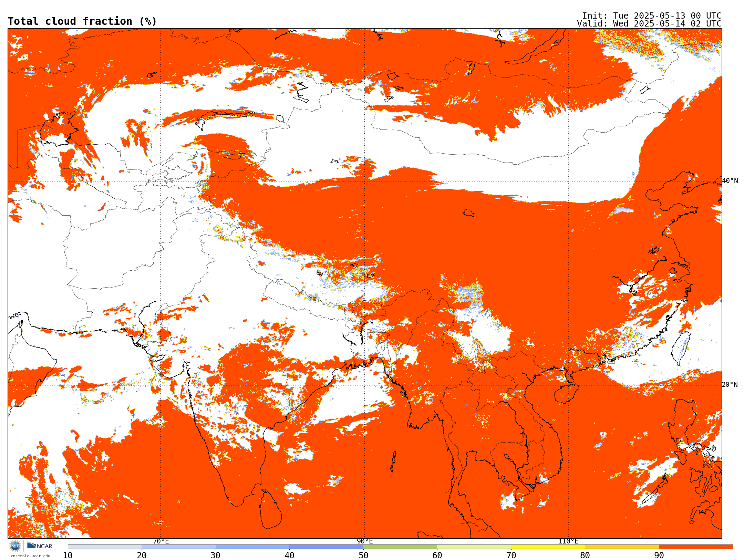Viewport: 744px width, 560px height.
Task: Click the NCAR logo
Action: (x=40, y=546)
